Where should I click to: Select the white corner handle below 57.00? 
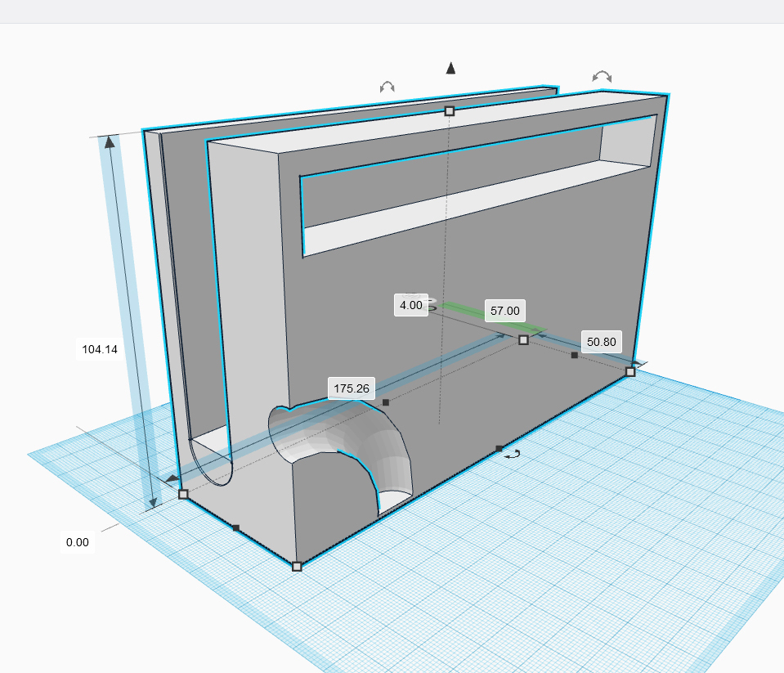523,339
